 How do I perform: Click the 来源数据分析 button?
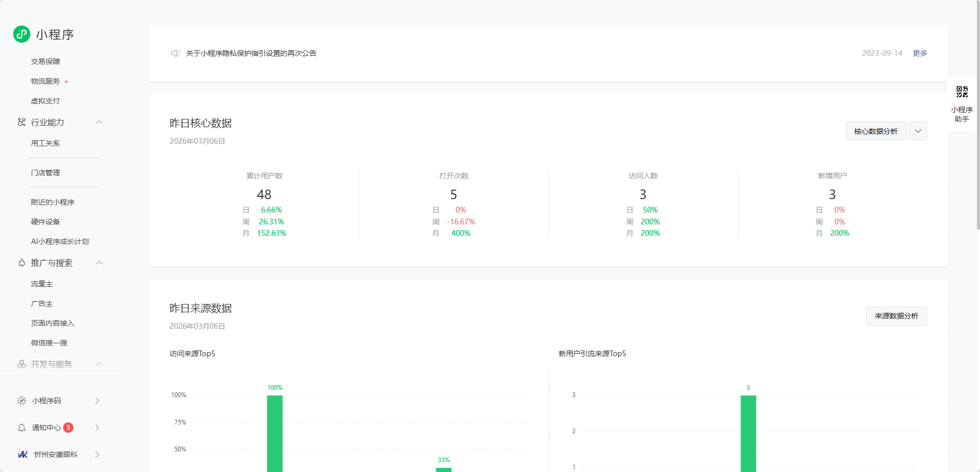[897, 316]
